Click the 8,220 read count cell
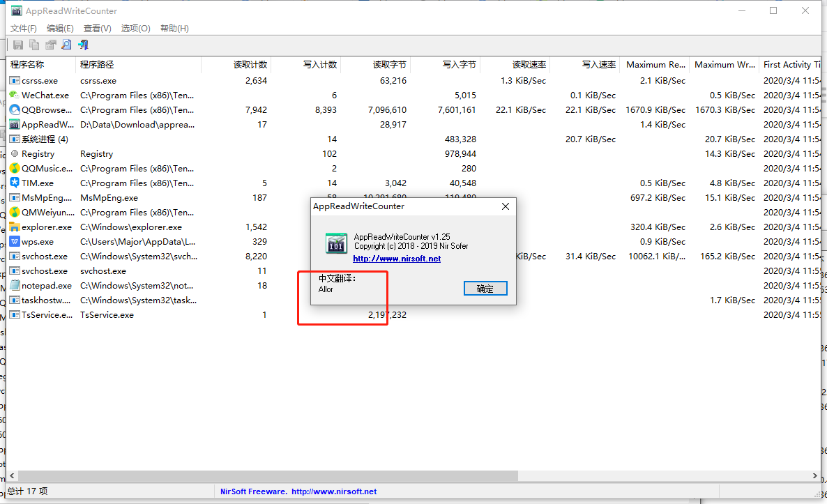 (257, 257)
